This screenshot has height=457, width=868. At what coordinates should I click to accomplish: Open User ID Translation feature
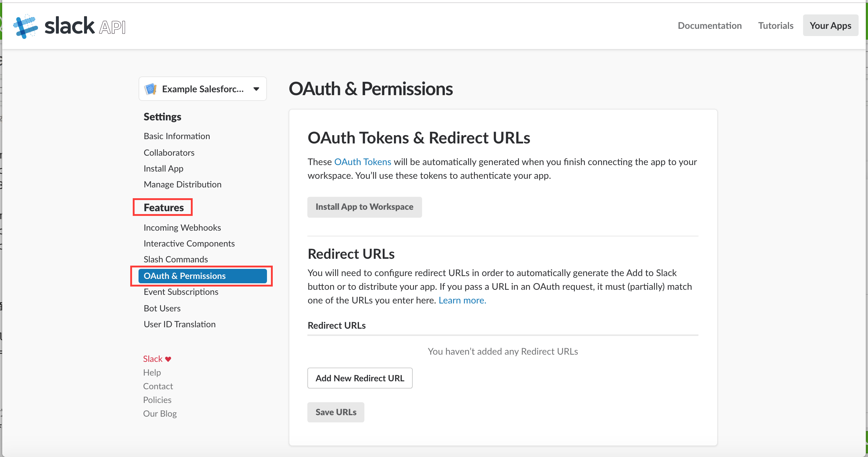(x=180, y=324)
